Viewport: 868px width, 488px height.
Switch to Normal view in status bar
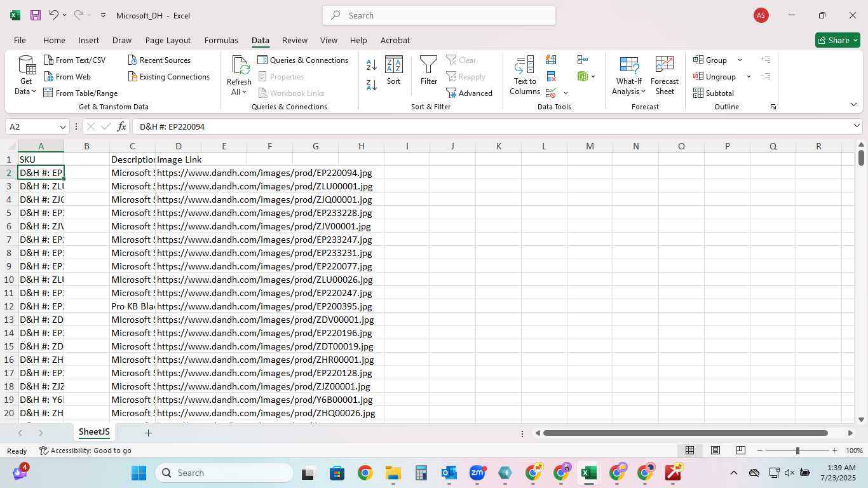[689, 451]
